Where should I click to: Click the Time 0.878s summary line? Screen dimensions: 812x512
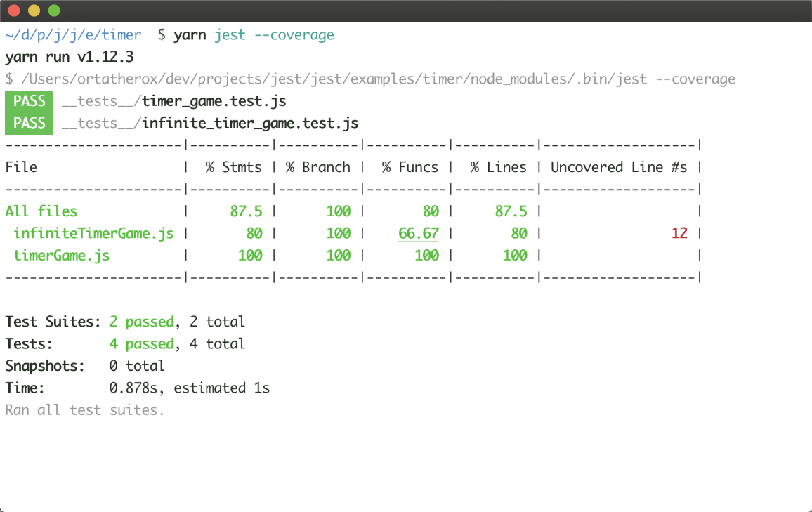pyautogui.click(x=137, y=388)
